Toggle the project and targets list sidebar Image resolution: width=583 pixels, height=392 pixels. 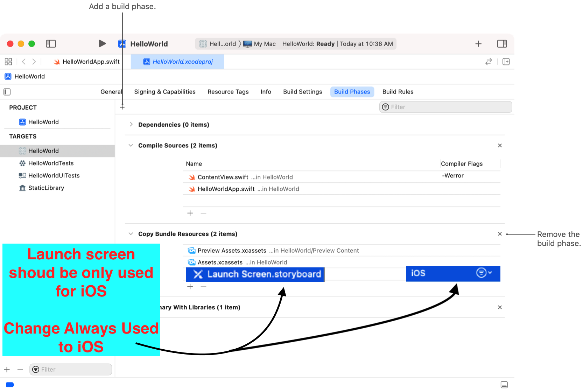7,92
